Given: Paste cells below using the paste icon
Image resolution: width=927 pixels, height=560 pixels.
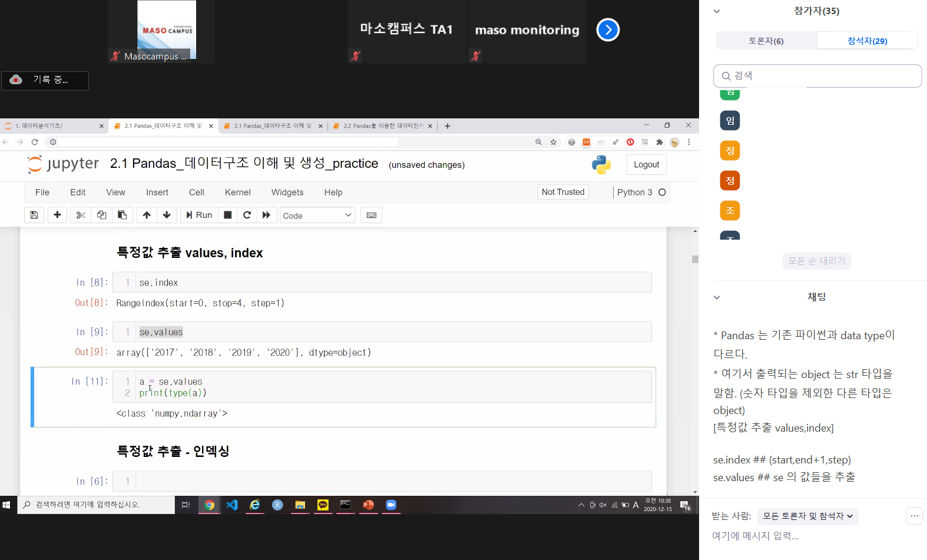Looking at the screenshot, I should 122,216.
